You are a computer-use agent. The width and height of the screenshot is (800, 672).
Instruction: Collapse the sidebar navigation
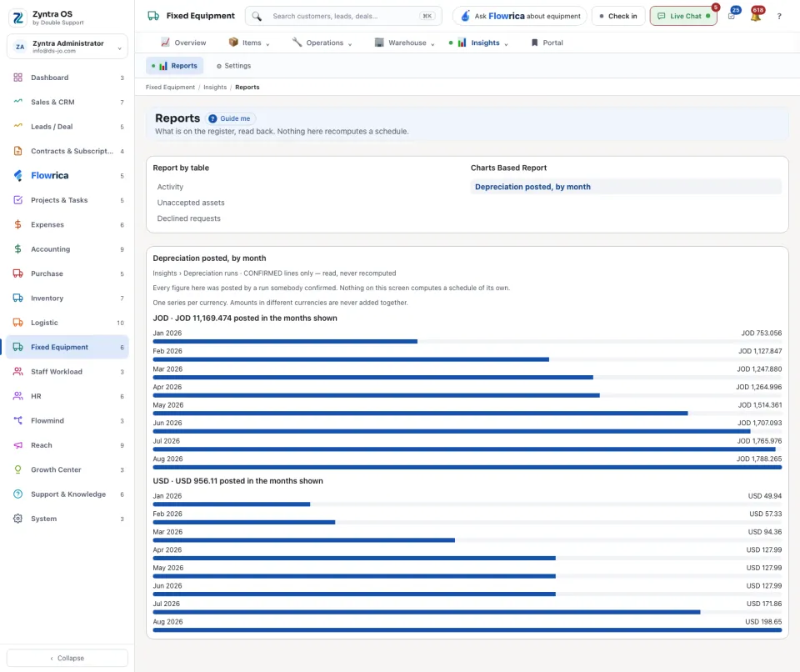pyautogui.click(x=67, y=658)
